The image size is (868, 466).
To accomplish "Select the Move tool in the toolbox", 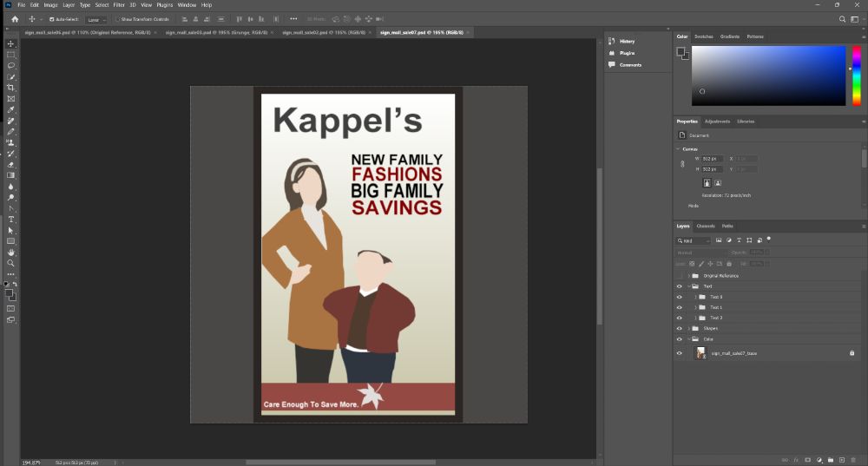I will [x=10, y=43].
